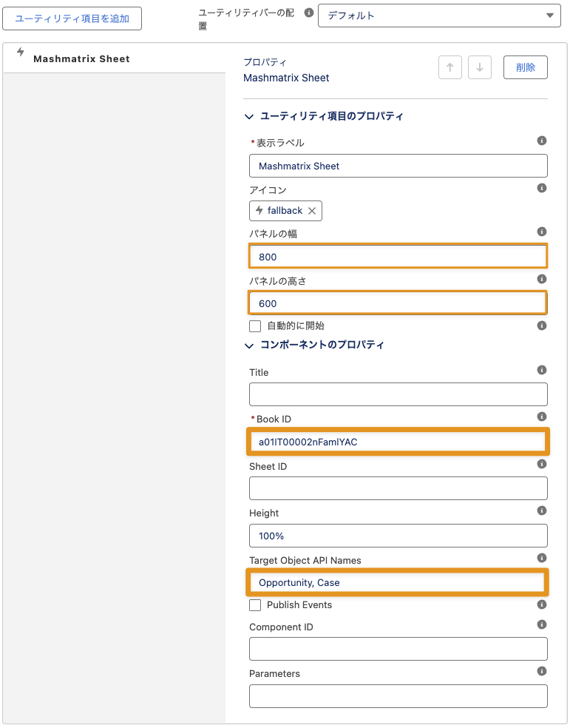Screen dimensions: 570x728
Task: Click the ユーティリティ項目を追加 button
Action: click(72, 19)
